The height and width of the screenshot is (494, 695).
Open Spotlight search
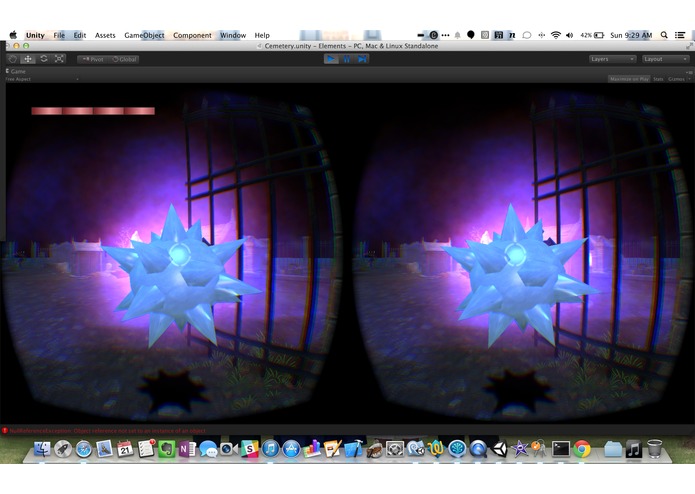(x=664, y=35)
